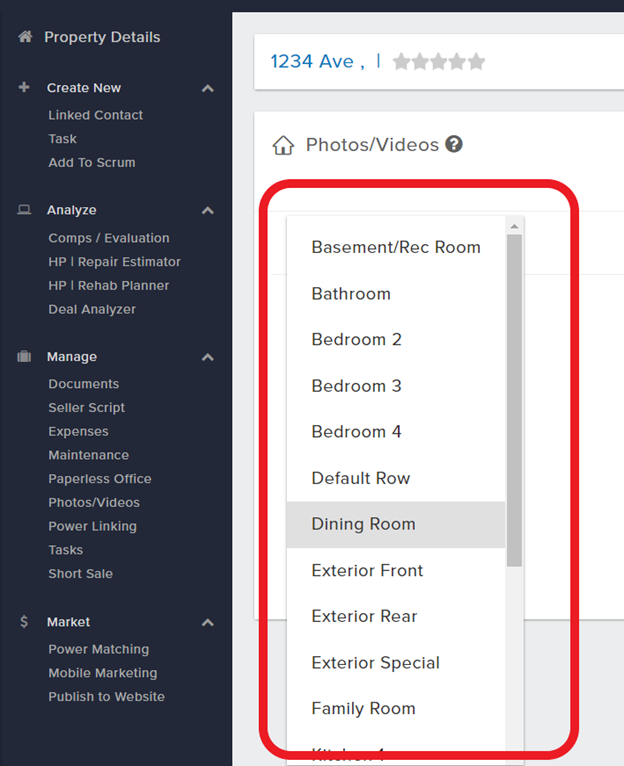Click the Property Details home icon

point(25,37)
